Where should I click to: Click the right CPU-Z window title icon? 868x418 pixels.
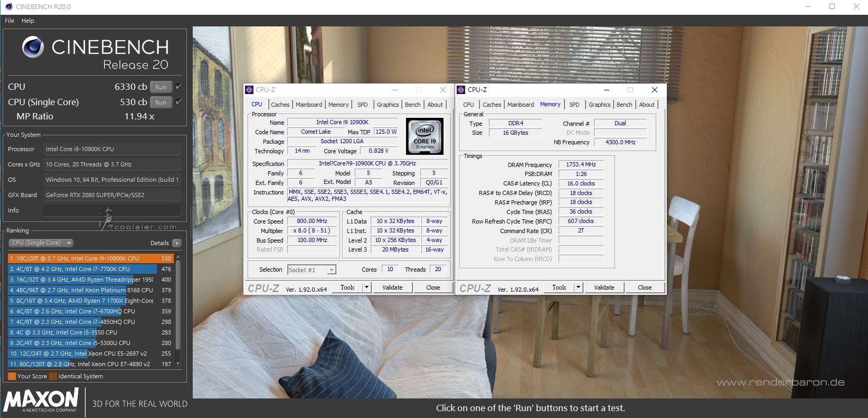(x=461, y=90)
